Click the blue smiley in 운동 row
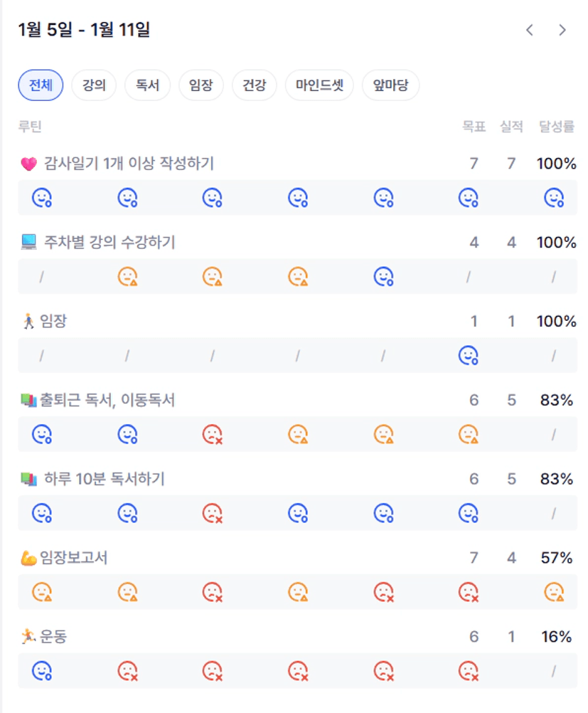This screenshot has width=588, height=713. tap(42, 671)
